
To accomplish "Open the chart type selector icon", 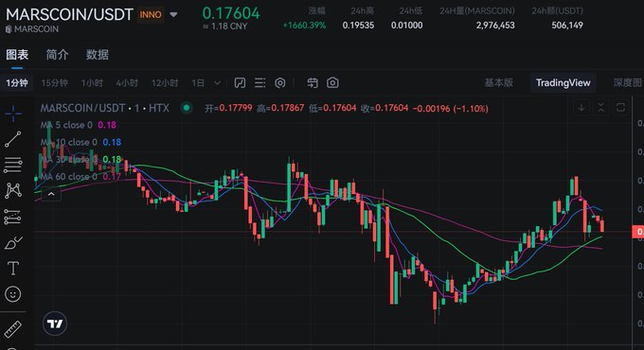I will (240, 83).
